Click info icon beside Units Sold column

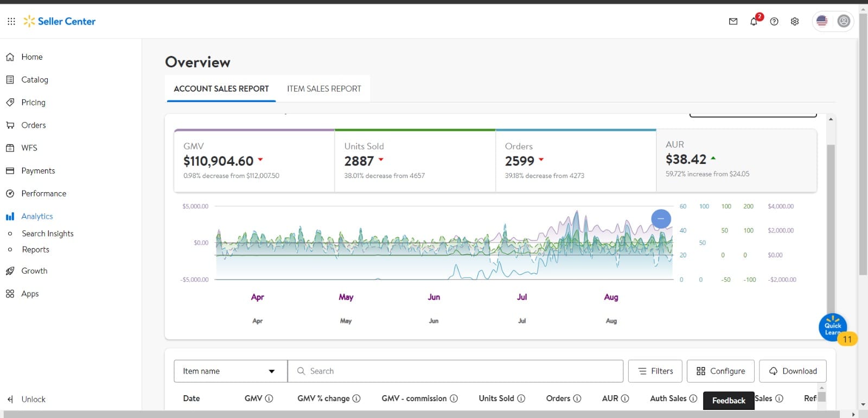coord(521,398)
